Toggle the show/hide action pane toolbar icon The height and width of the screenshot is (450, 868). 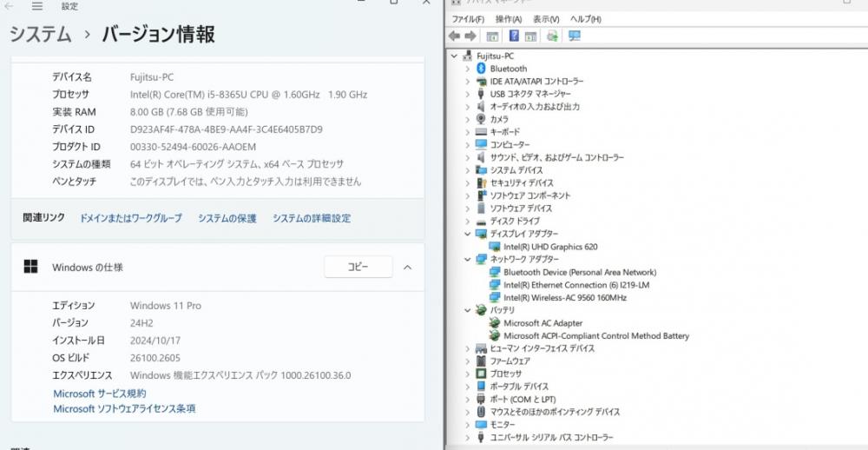point(530,36)
